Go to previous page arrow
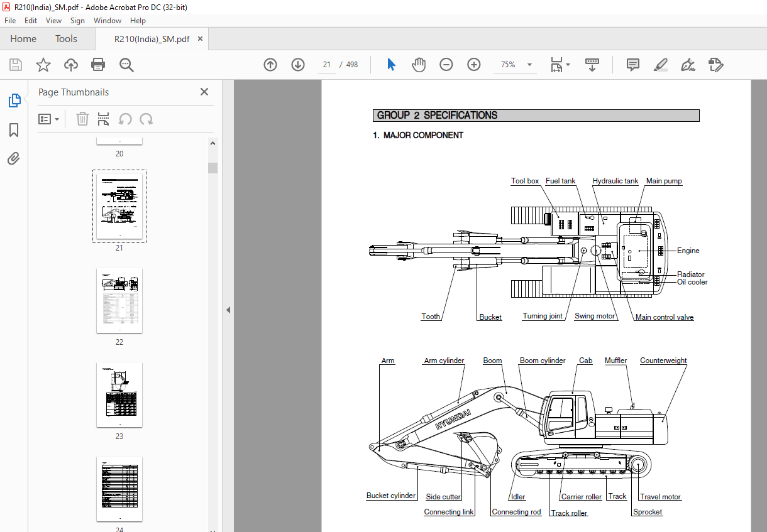The width and height of the screenshot is (767, 532). point(270,65)
